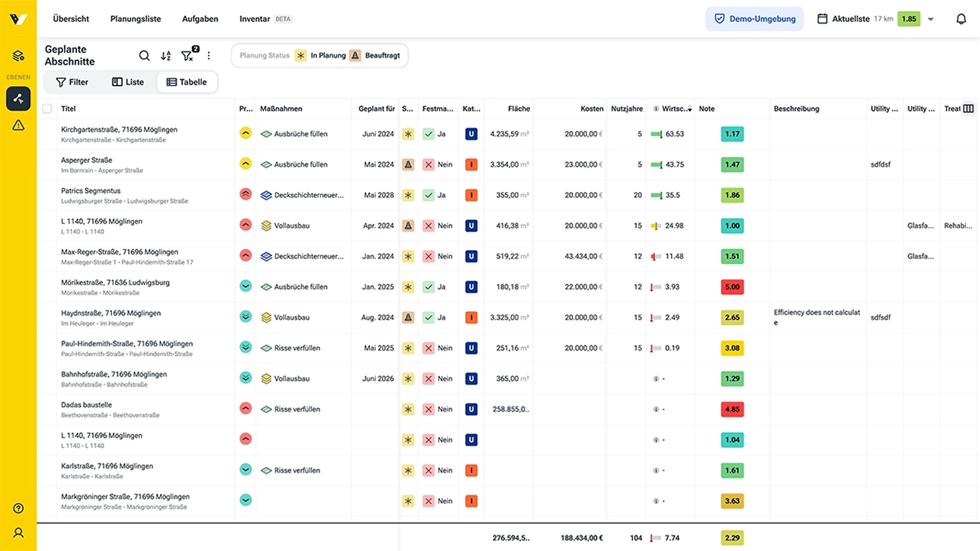Sort by the Geplant für column header
Screen dimensions: 980x551
[x=376, y=109]
